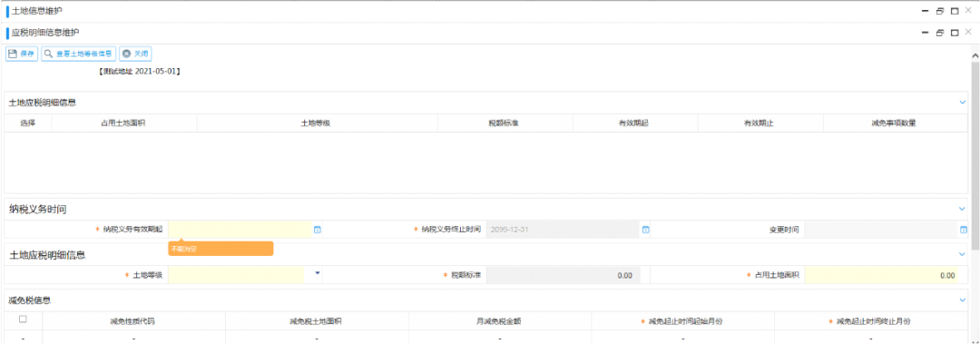Click the 查看土地等级信息 button
This screenshot has height=344, width=980.
click(x=79, y=54)
